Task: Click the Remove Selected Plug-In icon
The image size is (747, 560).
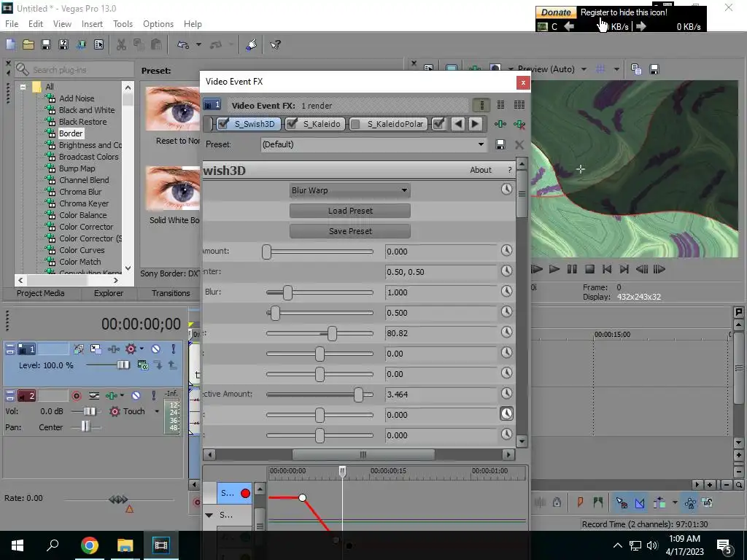Action: pos(519,124)
